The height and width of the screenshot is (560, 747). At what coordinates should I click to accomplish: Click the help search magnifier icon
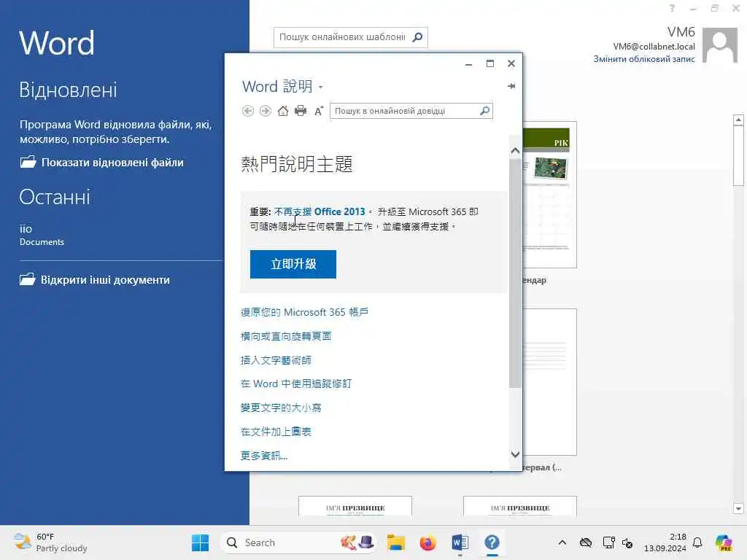pos(484,111)
